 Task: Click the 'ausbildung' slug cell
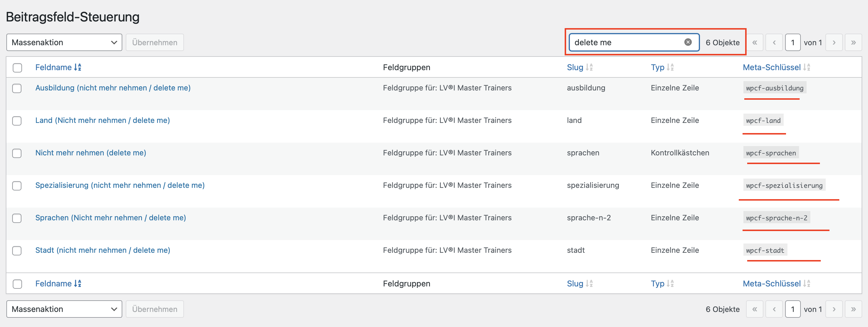tap(586, 88)
